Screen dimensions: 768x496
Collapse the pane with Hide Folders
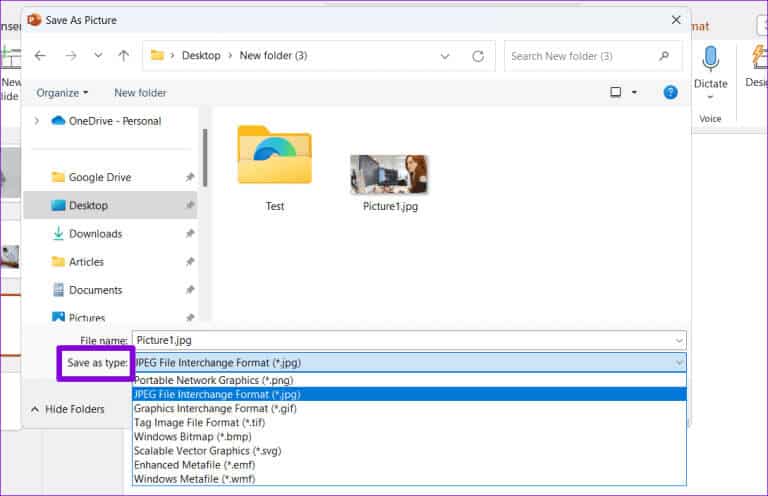(67, 409)
